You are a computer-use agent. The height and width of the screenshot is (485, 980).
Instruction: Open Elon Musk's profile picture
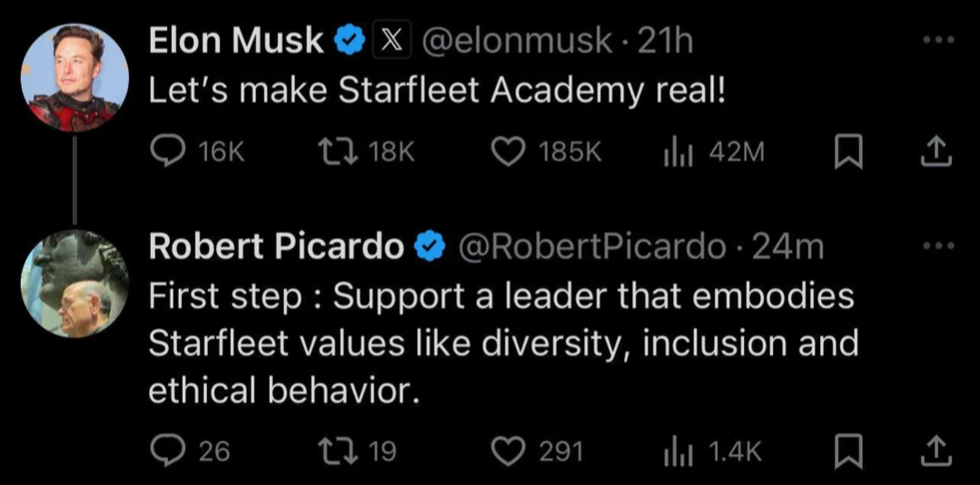pos(74,77)
